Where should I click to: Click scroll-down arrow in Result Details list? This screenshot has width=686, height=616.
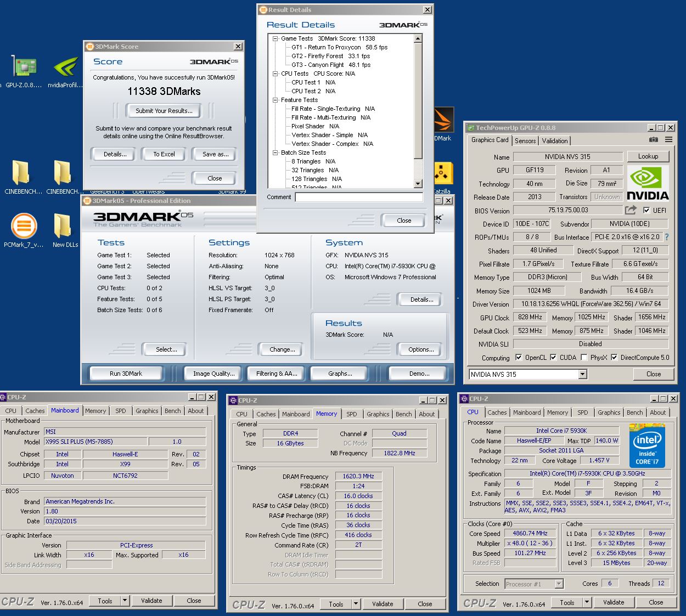[418, 184]
